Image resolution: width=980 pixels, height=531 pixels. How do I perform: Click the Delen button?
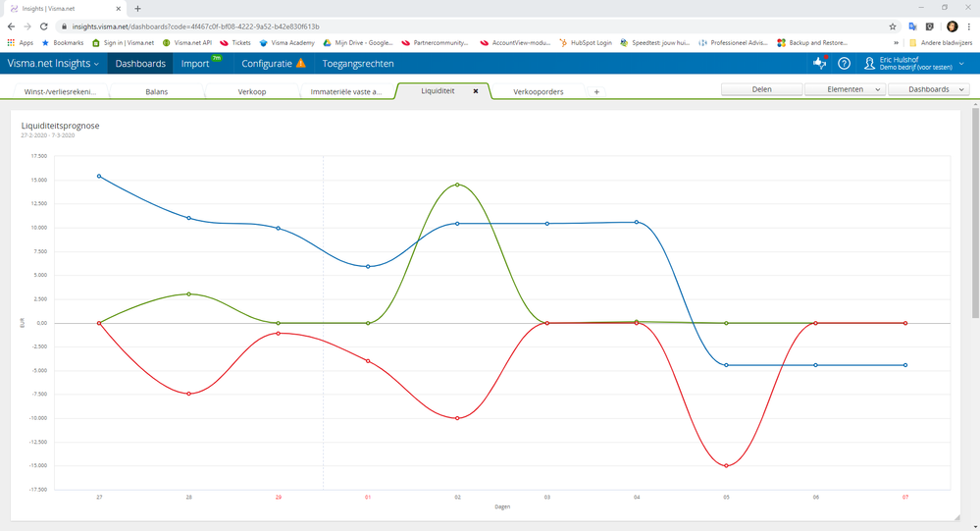[x=761, y=89]
